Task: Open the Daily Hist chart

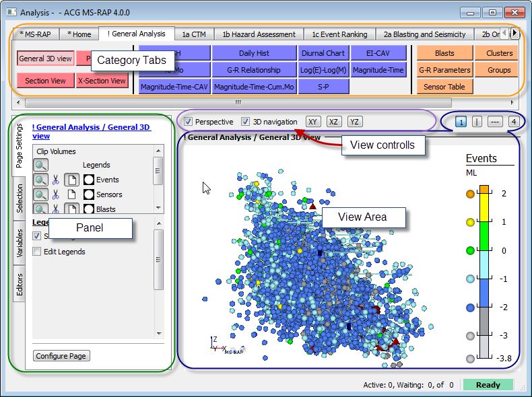Action: pyautogui.click(x=254, y=53)
